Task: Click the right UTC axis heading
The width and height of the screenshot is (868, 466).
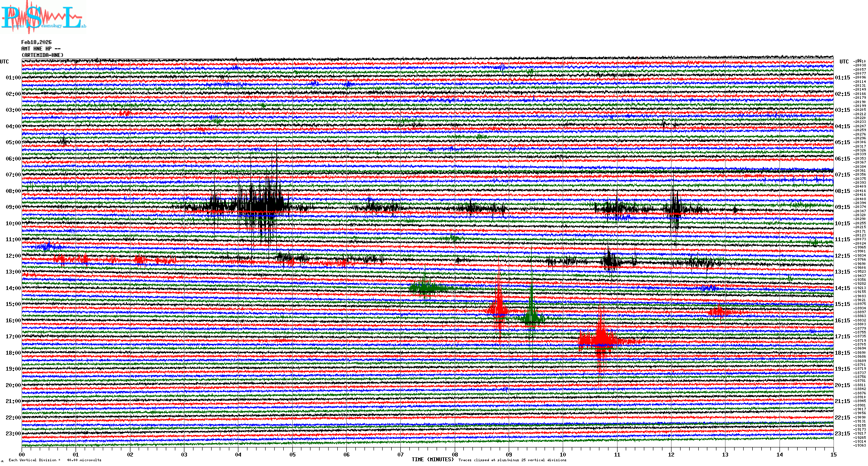Action: 844,62
